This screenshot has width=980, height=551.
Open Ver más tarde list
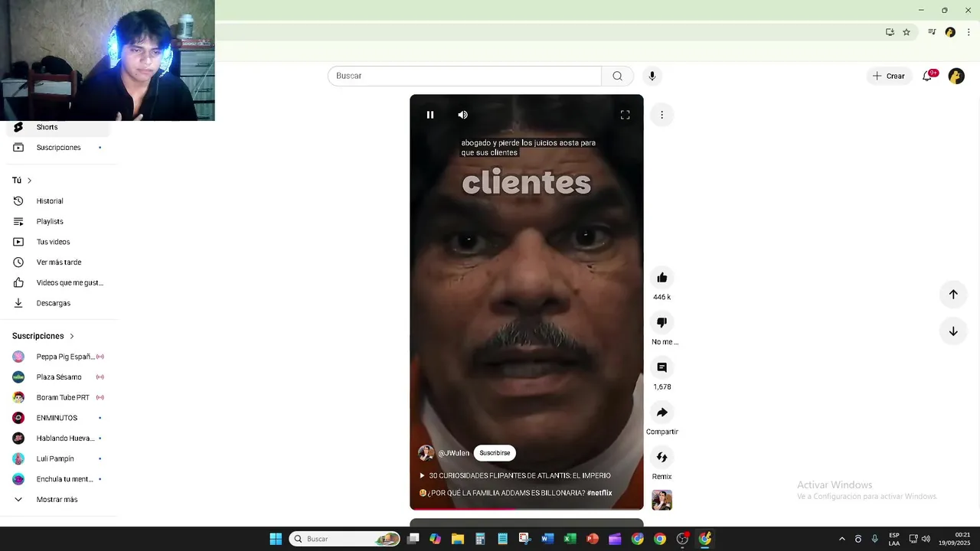point(58,262)
